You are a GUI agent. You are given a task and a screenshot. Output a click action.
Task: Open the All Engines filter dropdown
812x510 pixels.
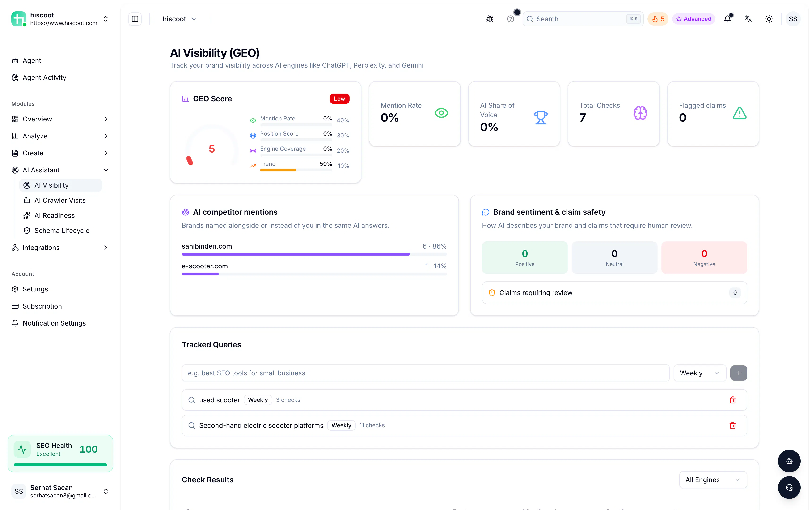coord(713,480)
